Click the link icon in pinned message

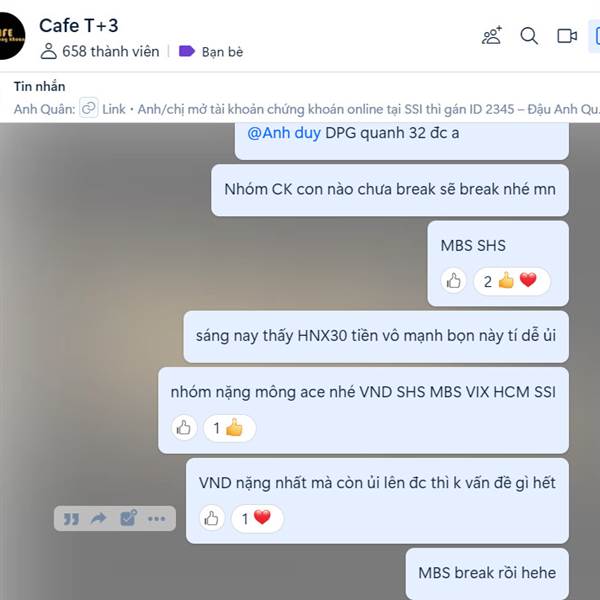tap(89, 108)
